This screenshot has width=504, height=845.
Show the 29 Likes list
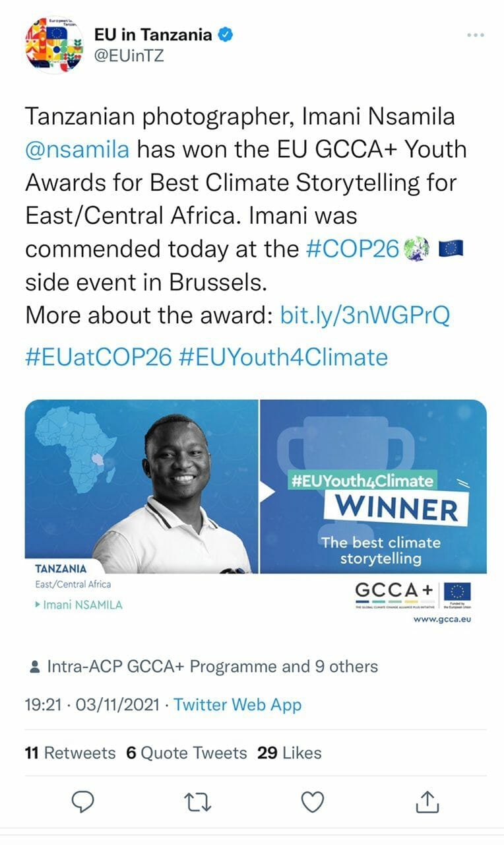coord(289,753)
